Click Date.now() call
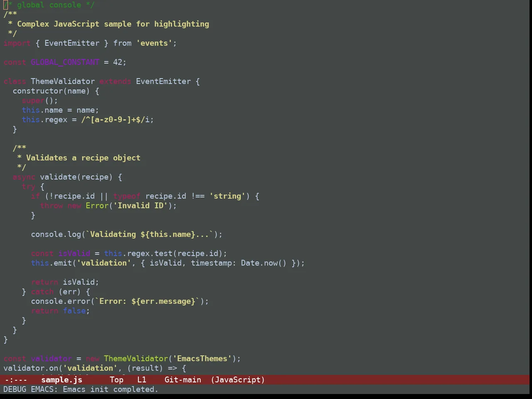The height and width of the screenshot is (399, 532). click(x=264, y=263)
